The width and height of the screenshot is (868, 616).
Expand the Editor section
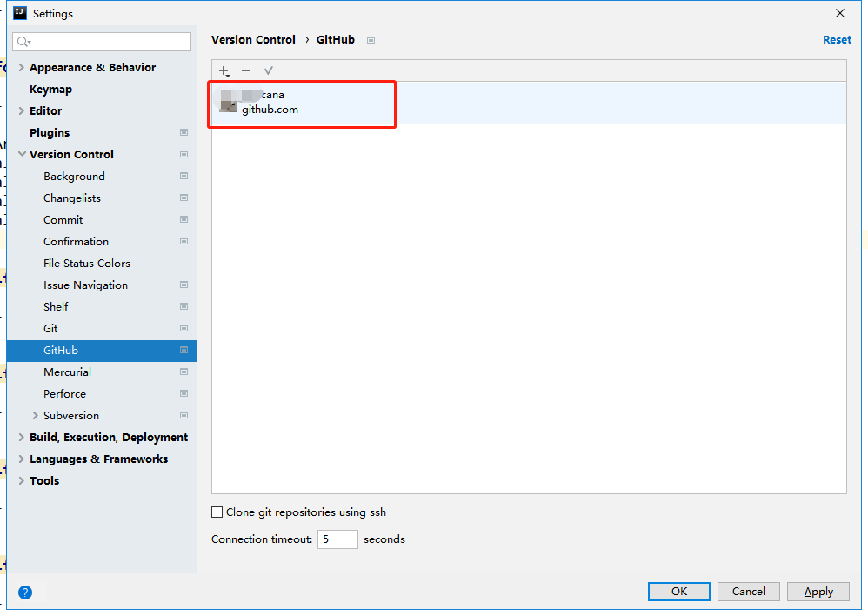click(x=22, y=110)
